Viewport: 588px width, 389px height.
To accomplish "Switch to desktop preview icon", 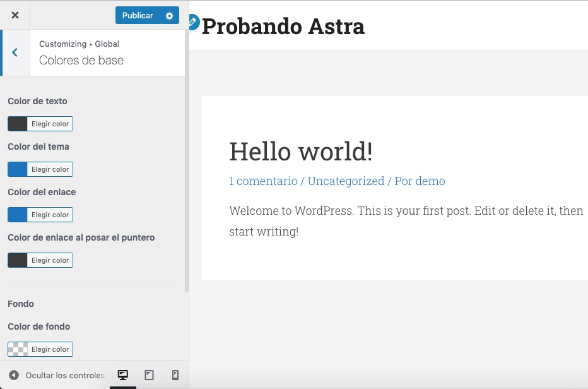I will click(x=123, y=375).
